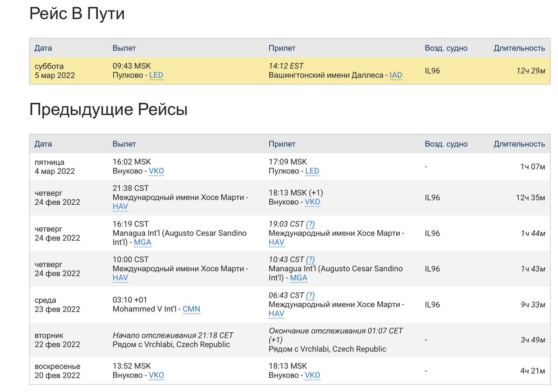Screen dimensions: 558x392
Task: Open HAV arrival link for 06:43 CST flight
Action: click(x=276, y=314)
